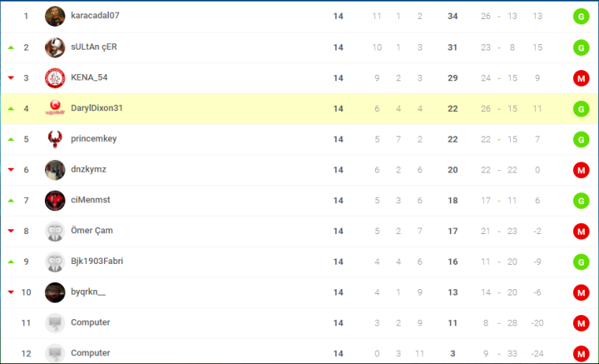Click the red M badge for KENA_54
The width and height of the screenshot is (599, 364).
pyautogui.click(x=581, y=78)
